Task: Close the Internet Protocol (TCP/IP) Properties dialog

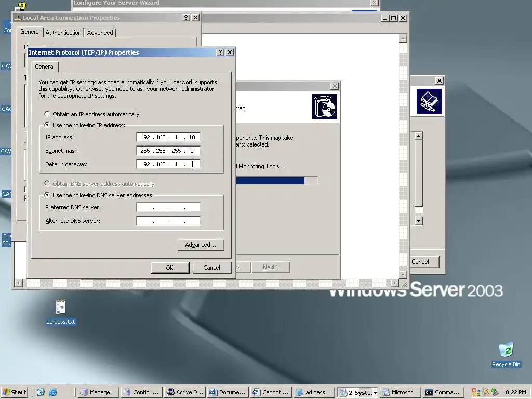Action: point(230,52)
